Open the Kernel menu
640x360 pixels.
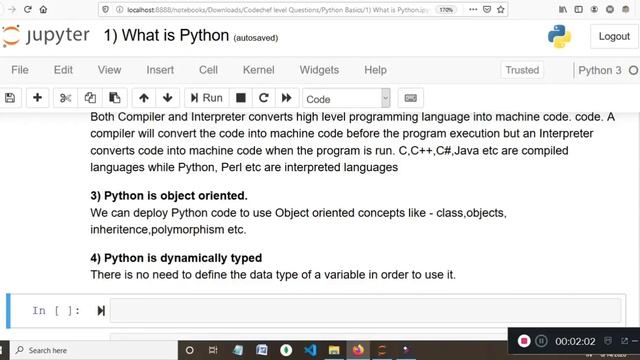point(258,70)
